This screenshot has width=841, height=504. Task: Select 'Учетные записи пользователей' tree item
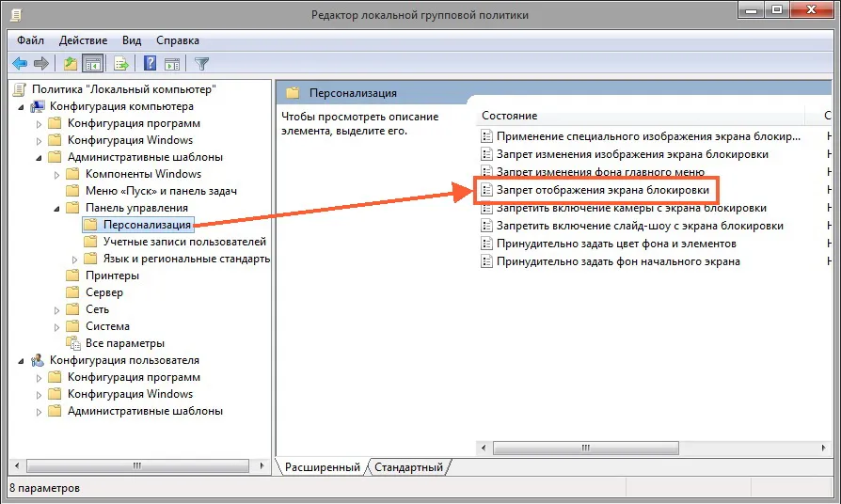coord(184,242)
